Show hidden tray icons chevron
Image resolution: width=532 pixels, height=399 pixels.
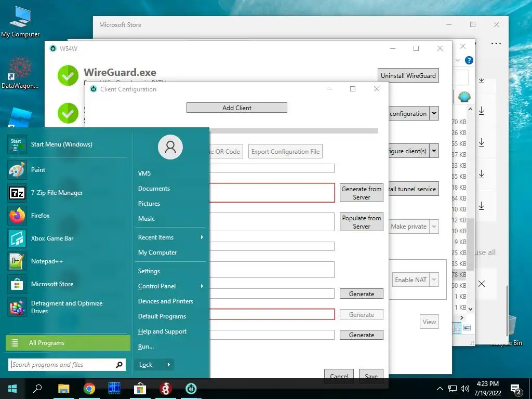pyautogui.click(x=440, y=389)
